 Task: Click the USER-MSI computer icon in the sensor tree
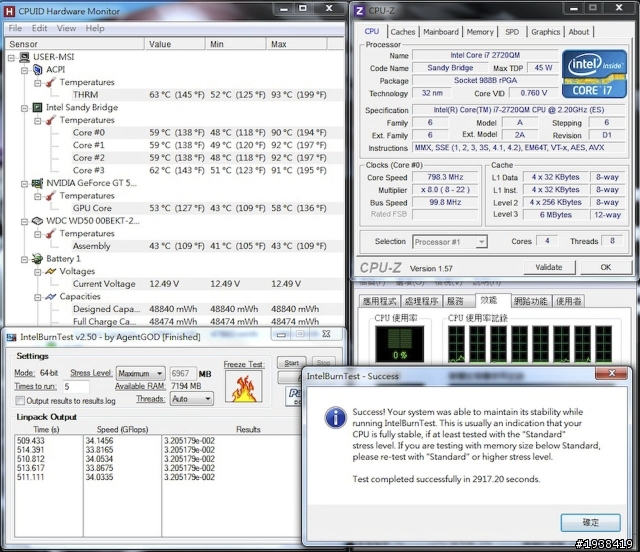pos(24,57)
